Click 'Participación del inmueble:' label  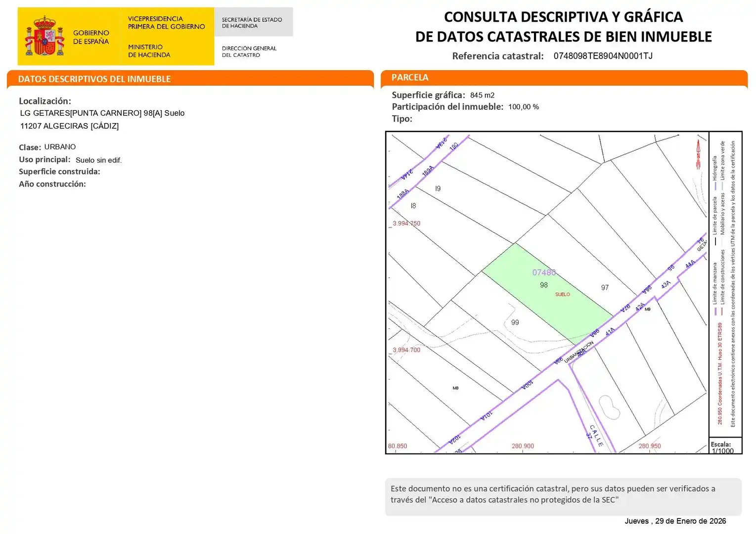click(447, 107)
